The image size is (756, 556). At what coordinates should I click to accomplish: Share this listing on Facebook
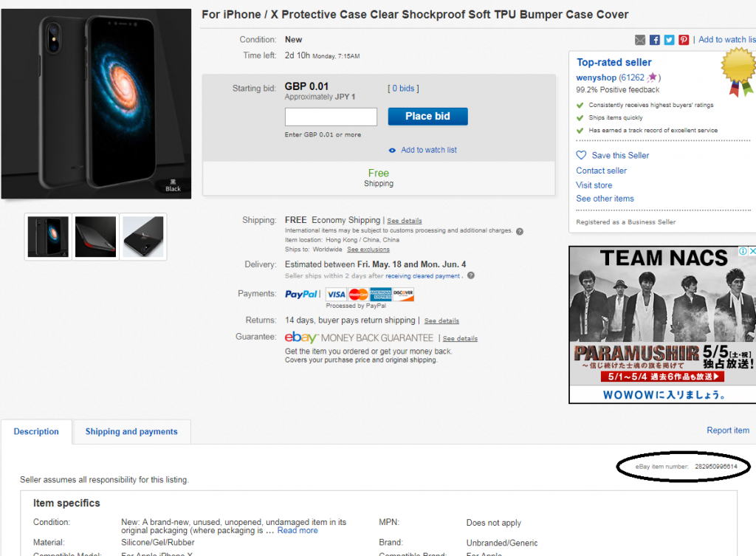click(x=655, y=40)
